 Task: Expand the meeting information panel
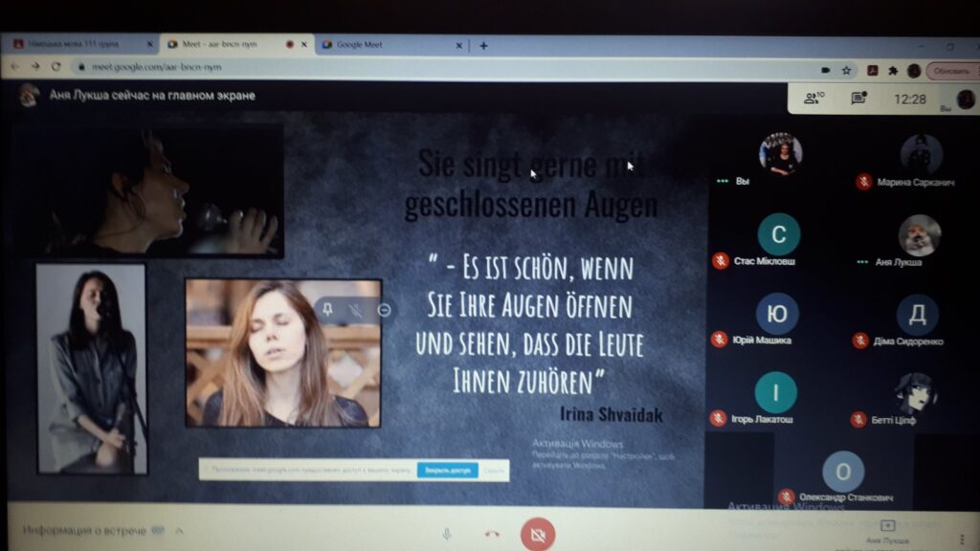tap(179, 530)
